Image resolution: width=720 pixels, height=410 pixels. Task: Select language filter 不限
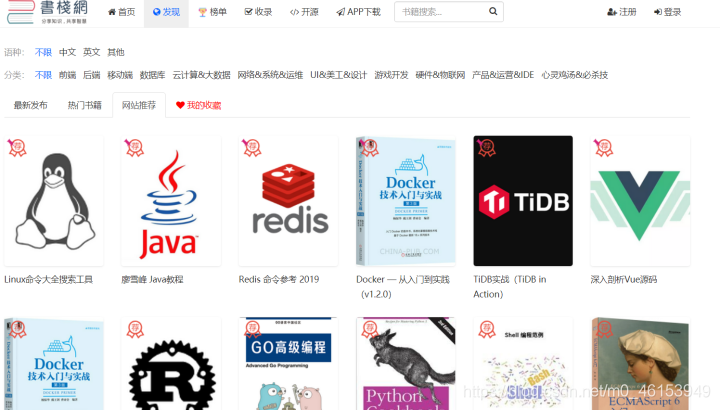pyautogui.click(x=43, y=52)
